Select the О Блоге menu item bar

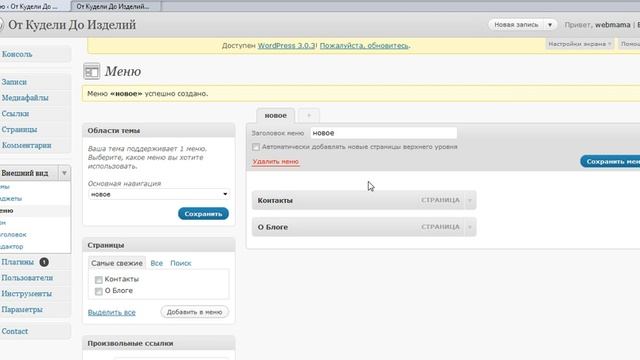pos(364,227)
